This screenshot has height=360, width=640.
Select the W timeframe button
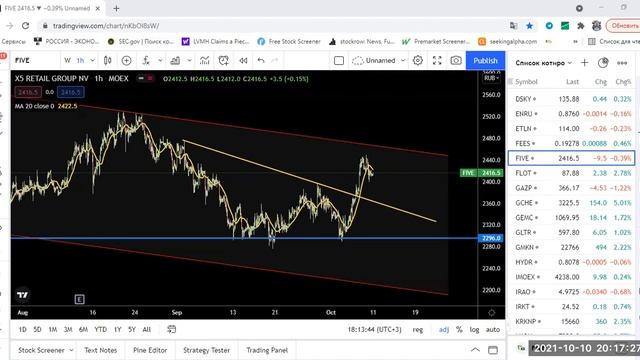click(67, 60)
